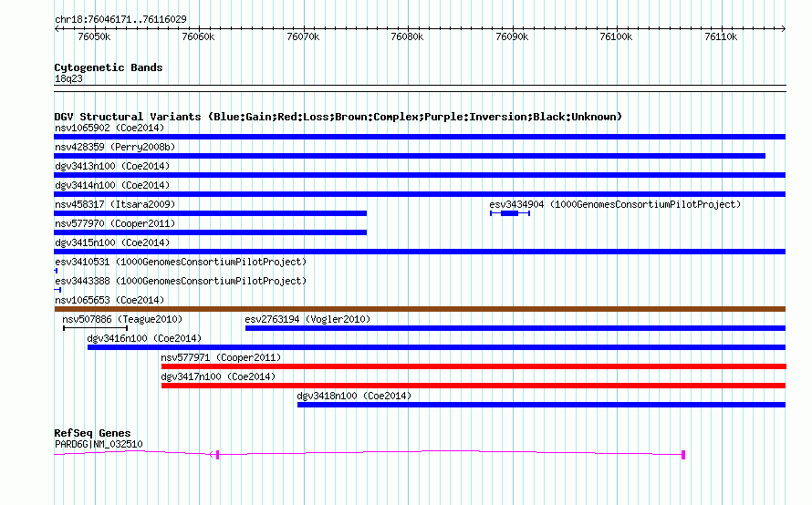Click the 18q23 band label
Screen dimensions: 812x505
click(68, 78)
